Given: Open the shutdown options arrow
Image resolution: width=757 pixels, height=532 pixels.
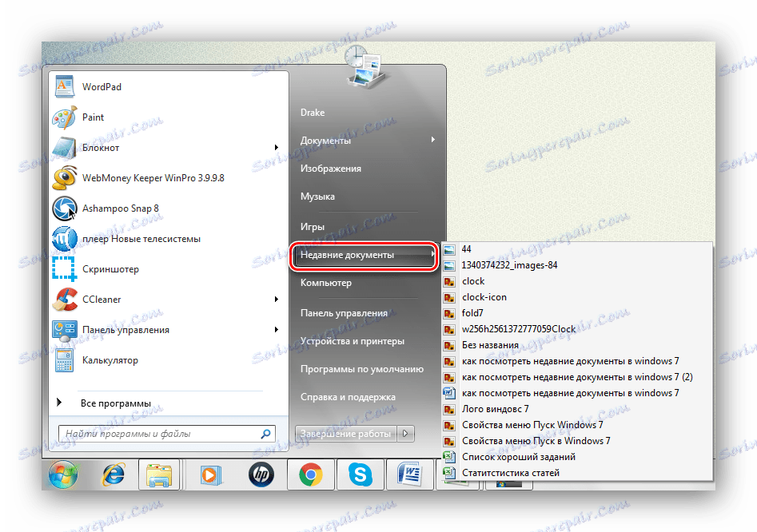Looking at the screenshot, I should click(406, 434).
